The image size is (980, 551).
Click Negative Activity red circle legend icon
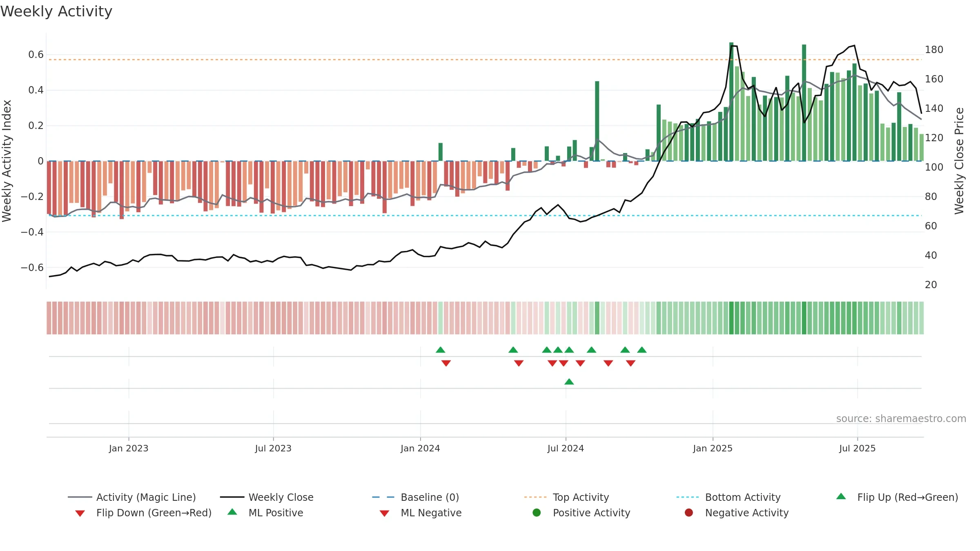pos(689,513)
